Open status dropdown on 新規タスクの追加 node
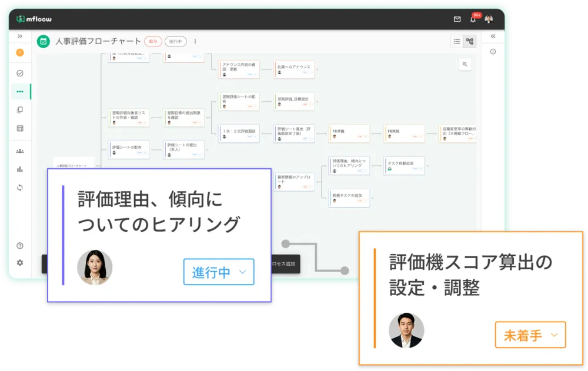This screenshot has width=588, height=371. point(362,200)
